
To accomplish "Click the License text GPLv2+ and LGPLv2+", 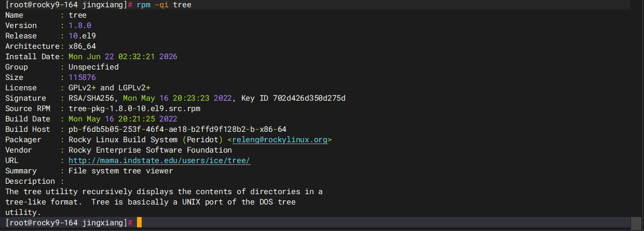I will [x=109, y=88].
